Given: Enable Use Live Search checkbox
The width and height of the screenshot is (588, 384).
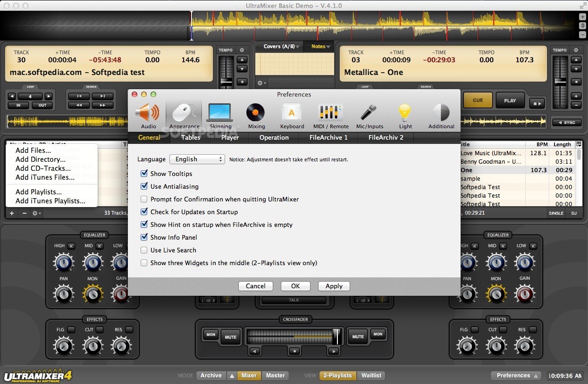Looking at the screenshot, I should [144, 250].
